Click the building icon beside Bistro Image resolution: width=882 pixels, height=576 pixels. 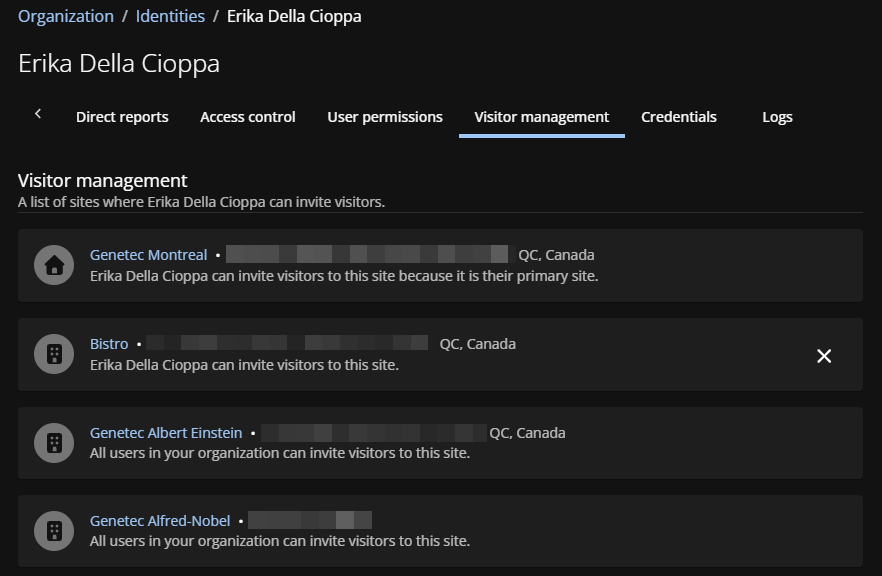click(54, 354)
